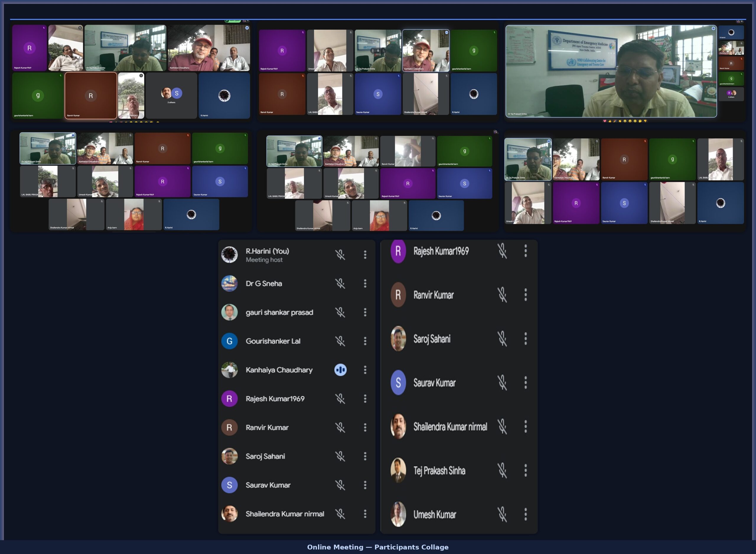Toggle the pin indicator on large Dr Tej video
756x554 pixels.
click(713, 29)
